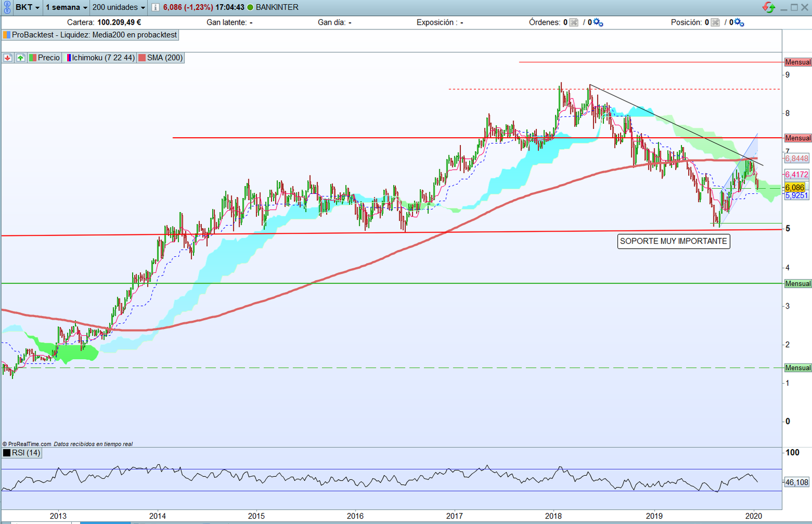
Task: Click the BANKINTER instrument name
Action: coord(277,7)
